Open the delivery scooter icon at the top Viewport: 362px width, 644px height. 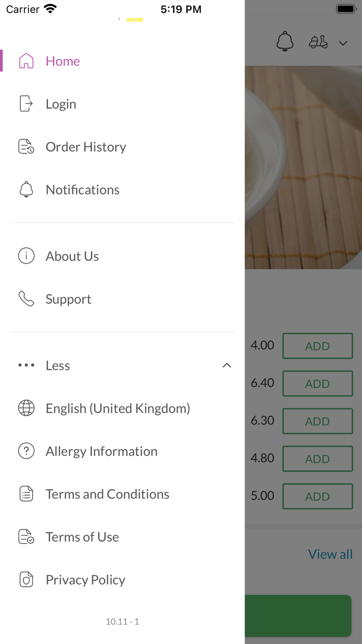tap(318, 42)
